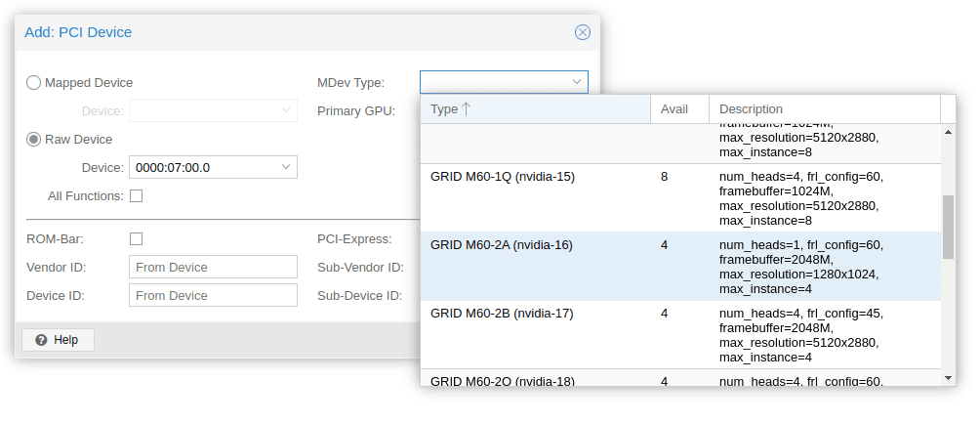Click the Vendor ID input field

(x=213, y=268)
